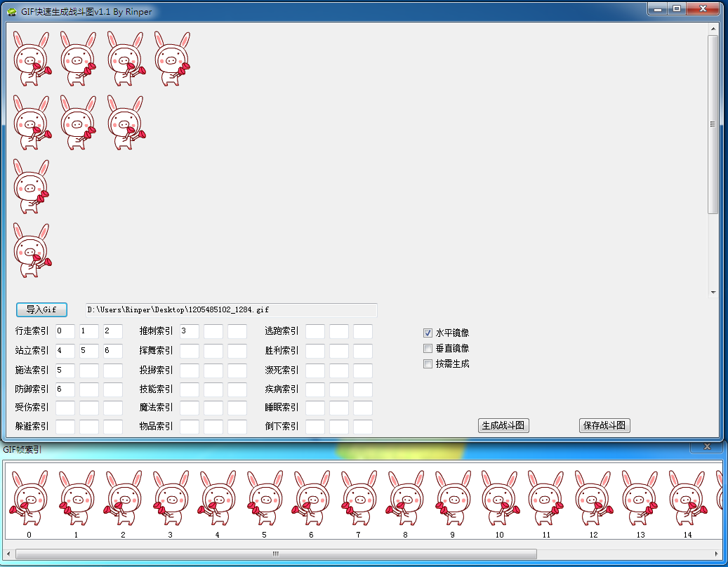The image size is (728, 567).
Task: Choose frame 13 thumbnail in GIF帧索引
Action: (641, 498)
